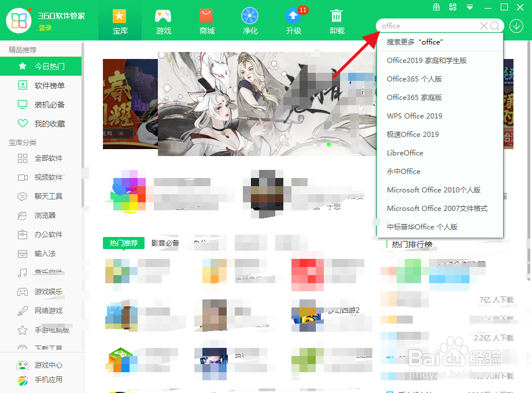Open the 宝库 treasury tab
This screenshot has width=532, height=393.
click(120, 21)
